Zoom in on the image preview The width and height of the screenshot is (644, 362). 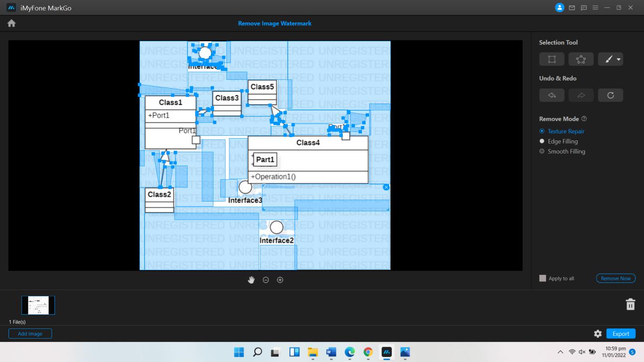tap(280, 280)
